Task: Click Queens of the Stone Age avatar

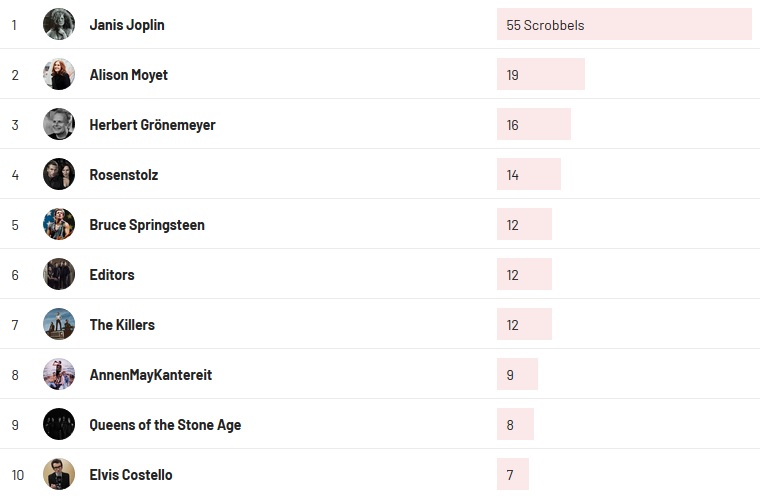Action: coord(59,424)
